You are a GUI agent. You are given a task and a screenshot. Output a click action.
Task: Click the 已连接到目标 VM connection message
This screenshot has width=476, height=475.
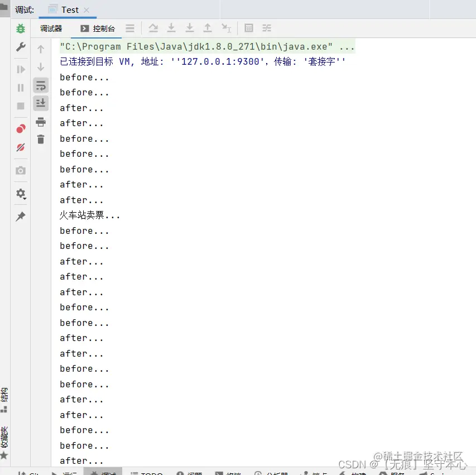pos(203,61)
